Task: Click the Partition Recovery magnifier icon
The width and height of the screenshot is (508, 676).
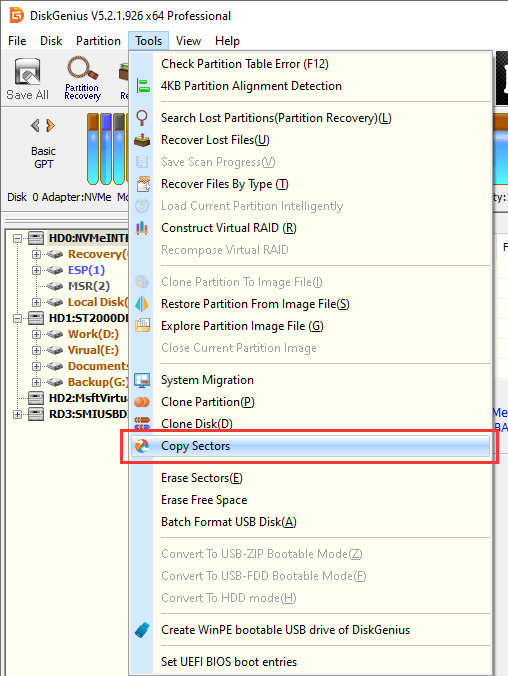Action: (x=82, y=69)
